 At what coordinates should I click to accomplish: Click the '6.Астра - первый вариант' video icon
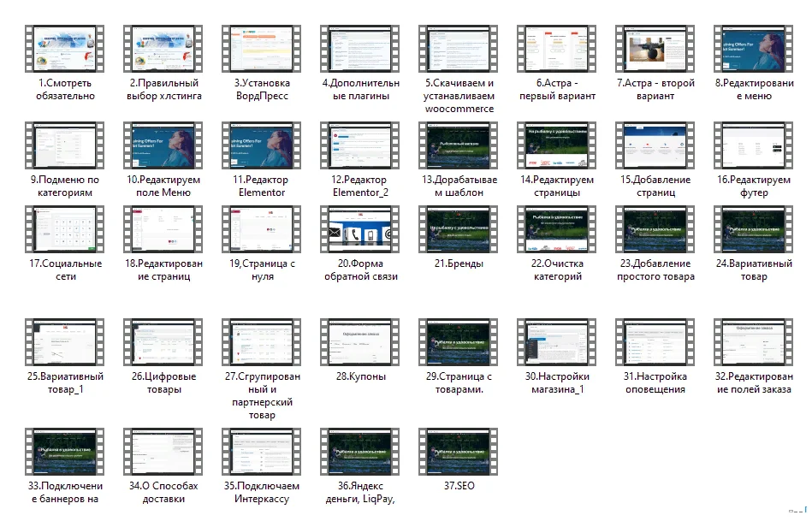pos(557,48)
